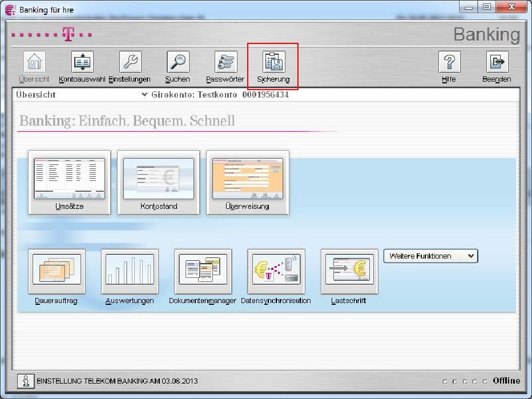Click the Beenden exit icon

tap(497, 62)
